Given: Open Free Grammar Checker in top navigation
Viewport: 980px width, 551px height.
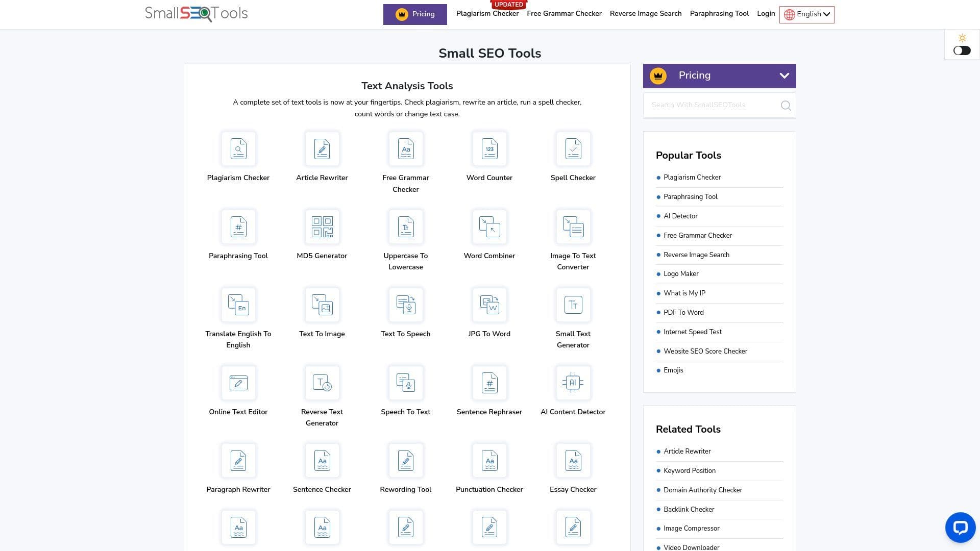Looking at the screenshot, I should point(564,14).
